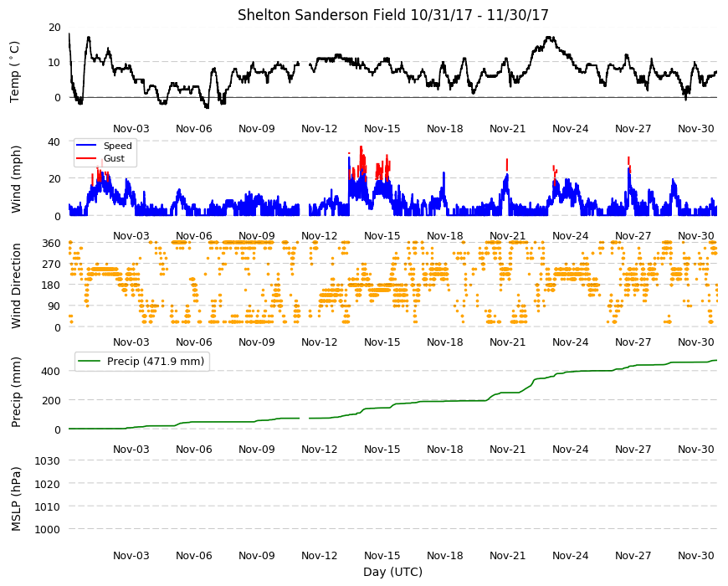The image size is (728, 586).
Task: Click the 1030 tick on MSLP axis
Action: click(48, 461)
